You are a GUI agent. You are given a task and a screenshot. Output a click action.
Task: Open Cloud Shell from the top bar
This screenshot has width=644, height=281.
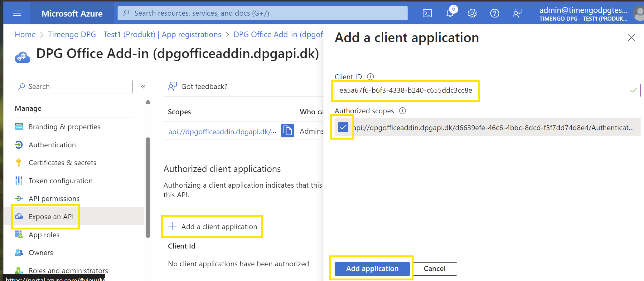tap(427, 13)
